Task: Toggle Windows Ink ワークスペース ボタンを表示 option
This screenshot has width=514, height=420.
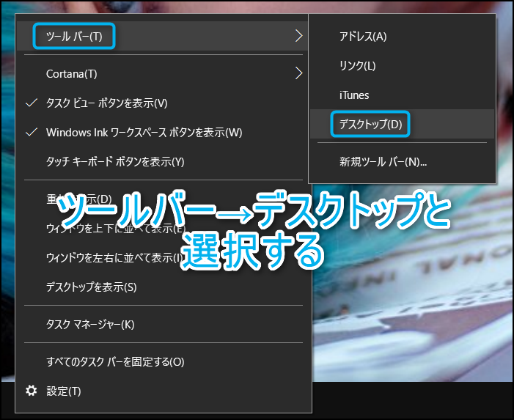Action: coord(144,133)
